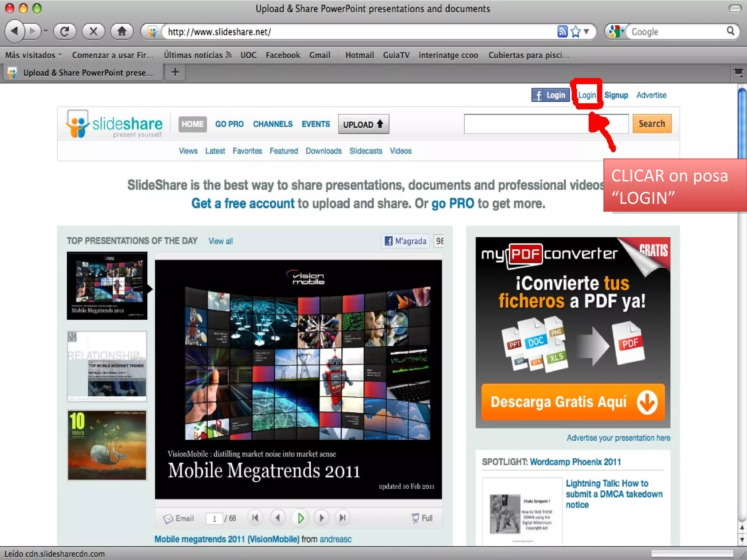Click the slide number input field

coord(214,518)
